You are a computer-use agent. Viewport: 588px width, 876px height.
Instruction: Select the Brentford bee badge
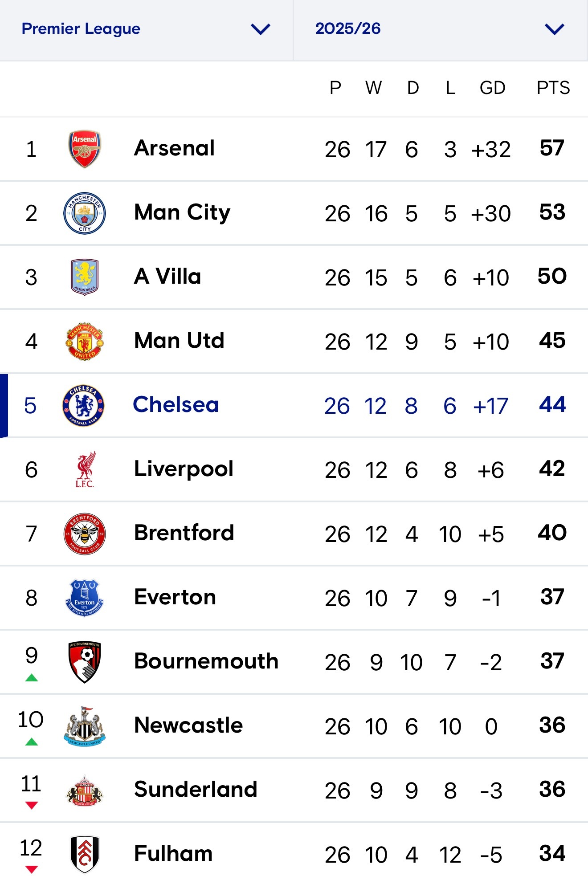(85, 534)
